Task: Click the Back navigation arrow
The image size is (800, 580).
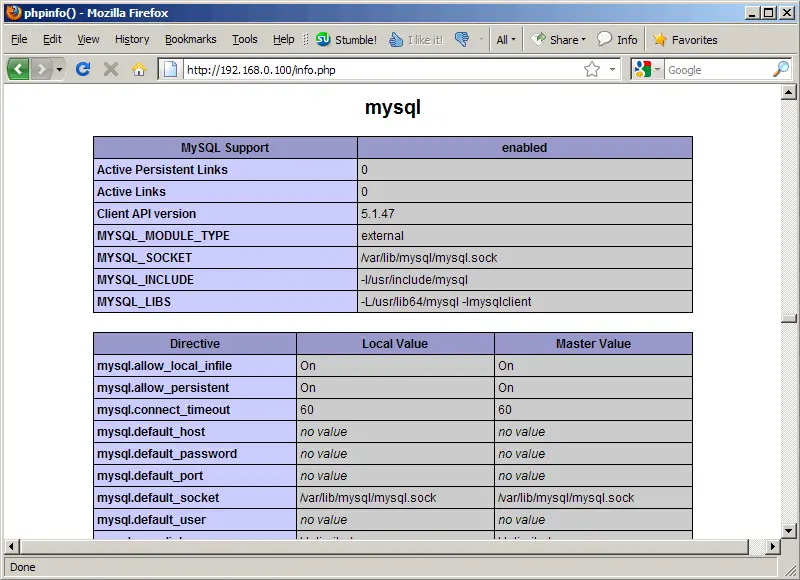Action: (x=18, y=69)
